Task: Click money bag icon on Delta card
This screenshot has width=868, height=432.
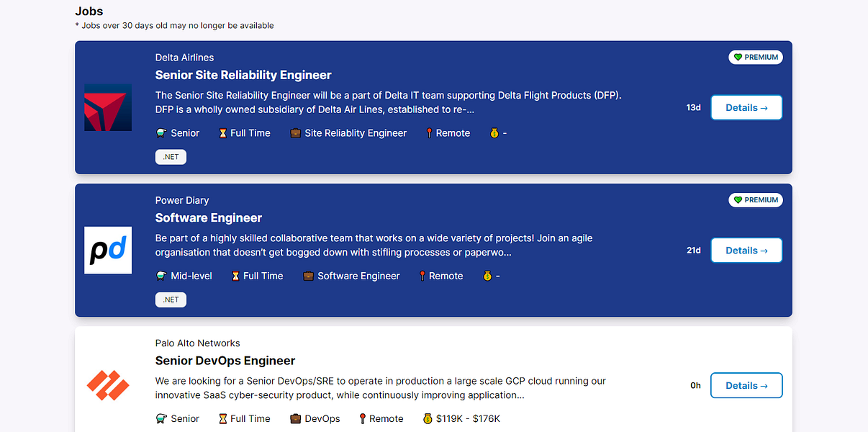Action: [494, 133]
